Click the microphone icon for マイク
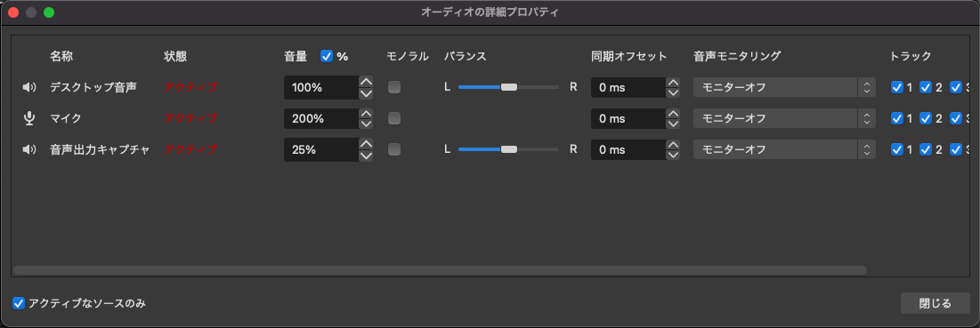Image resolution: width=980 pixels, height=328 pixels. [x=28, y=118]
